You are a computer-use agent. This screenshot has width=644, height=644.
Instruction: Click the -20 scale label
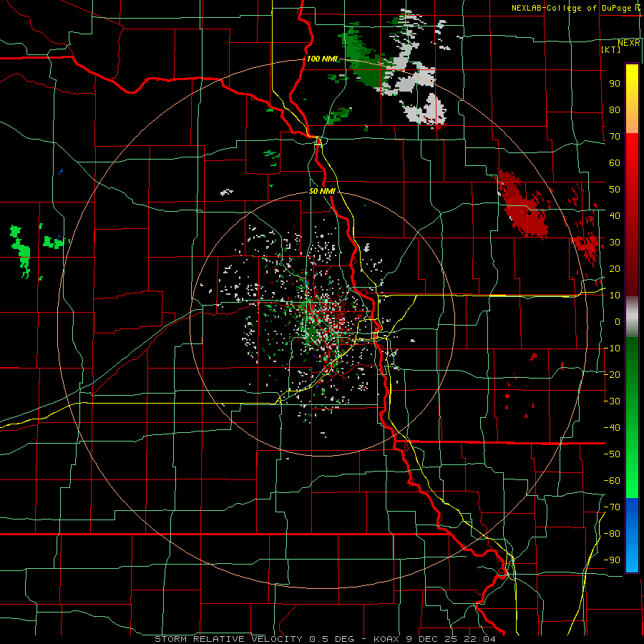coord(612,375)
